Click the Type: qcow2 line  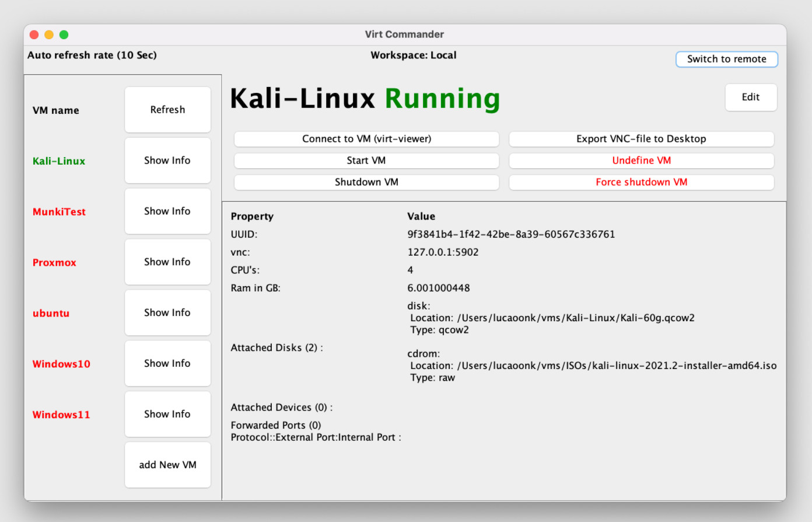(439, 330)
